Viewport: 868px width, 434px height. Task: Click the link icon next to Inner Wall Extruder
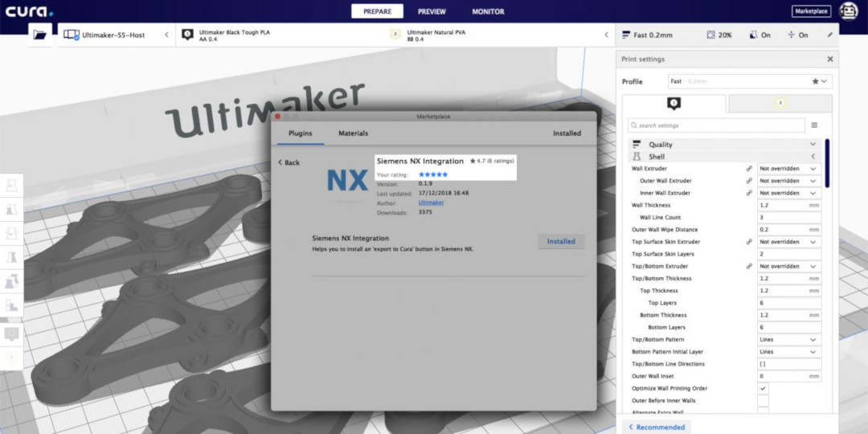[x=749, y=193]
